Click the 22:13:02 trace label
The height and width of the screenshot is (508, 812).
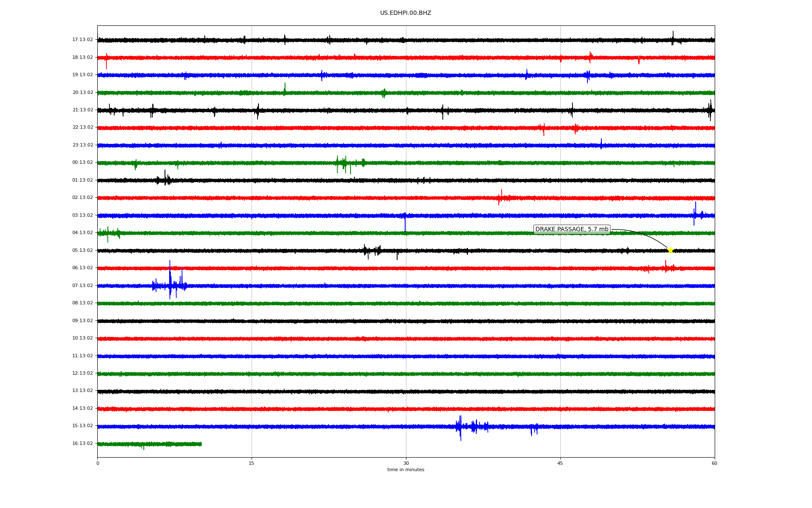(x=82, y=127)
